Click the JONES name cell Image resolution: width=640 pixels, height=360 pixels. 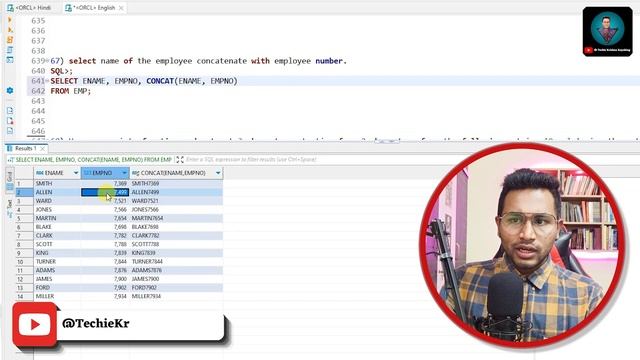57,209
